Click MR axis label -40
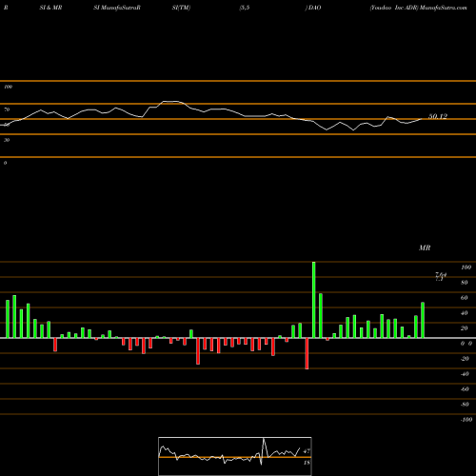This screenshot has height=476, width=476. [465, 374]
